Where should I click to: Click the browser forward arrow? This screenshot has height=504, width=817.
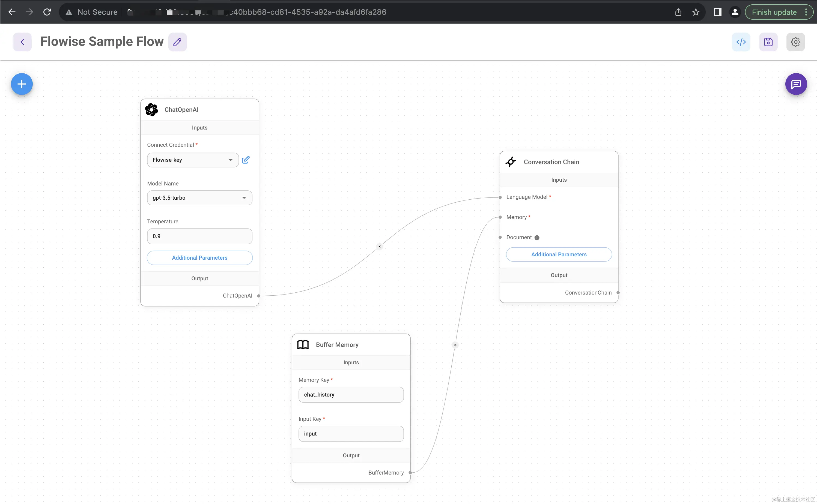tap(29, 12)
